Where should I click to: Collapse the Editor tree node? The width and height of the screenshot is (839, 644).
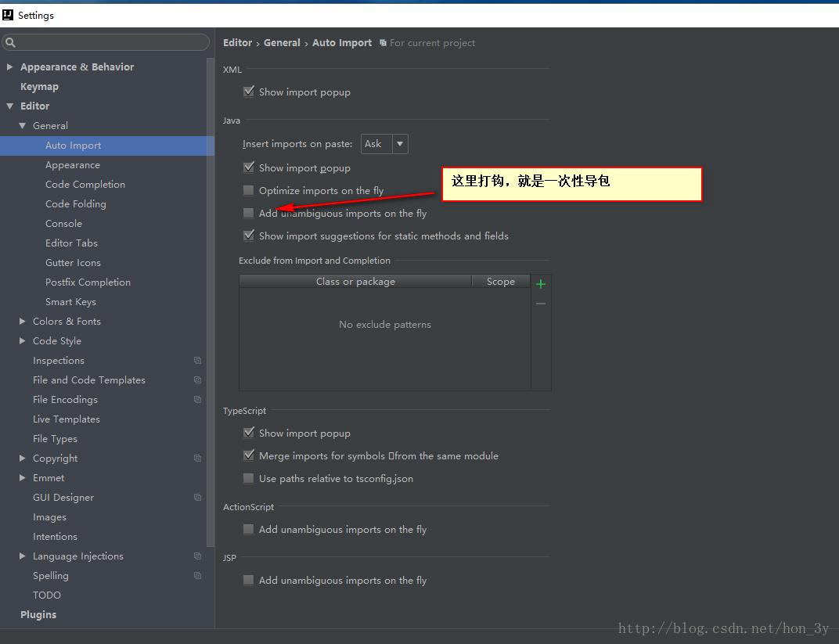point(9,106)
